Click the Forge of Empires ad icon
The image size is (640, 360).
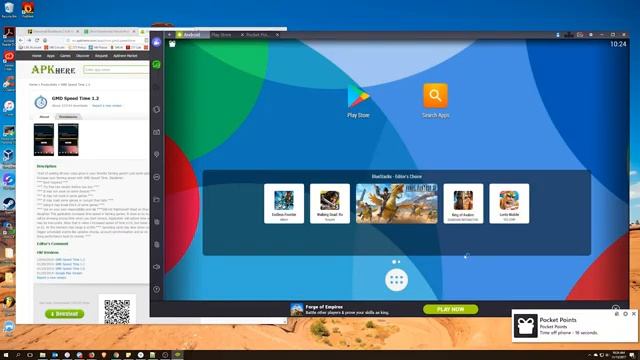pos(297,309)
